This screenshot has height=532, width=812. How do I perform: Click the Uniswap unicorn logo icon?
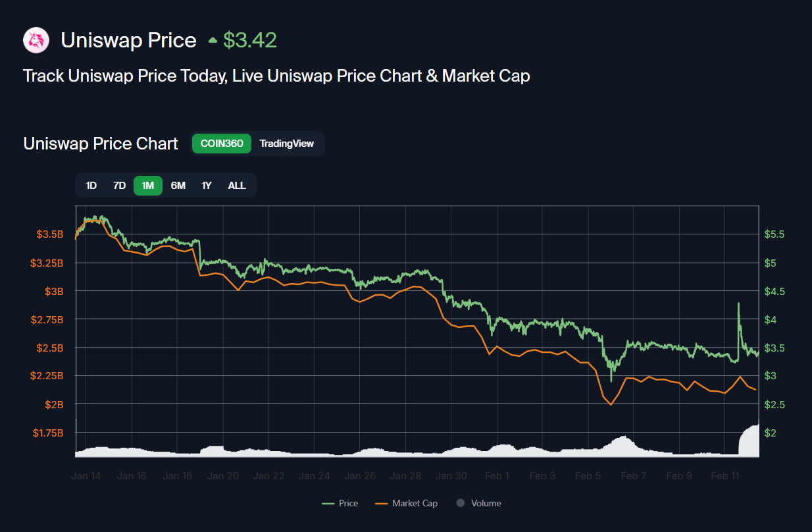(x=36, y=40)
